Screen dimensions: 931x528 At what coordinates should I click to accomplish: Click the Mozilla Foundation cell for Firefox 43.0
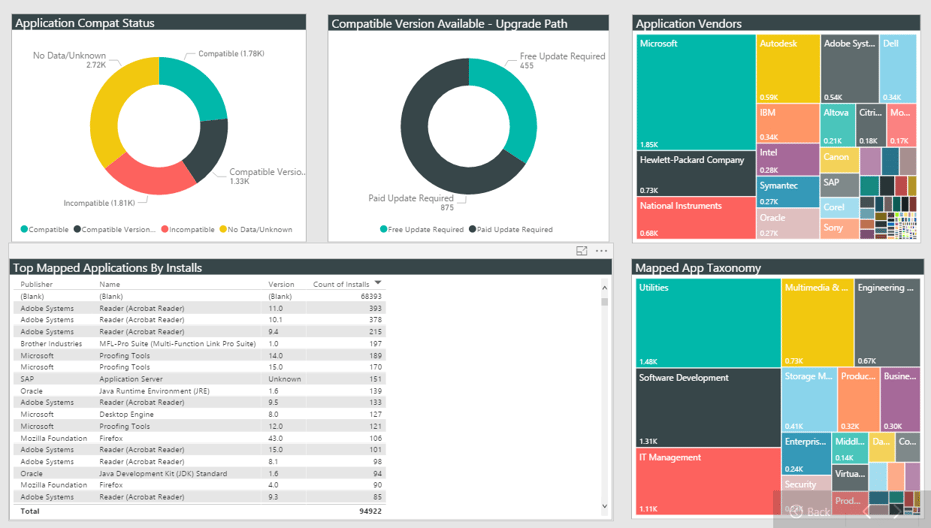(x=53, y=438)
